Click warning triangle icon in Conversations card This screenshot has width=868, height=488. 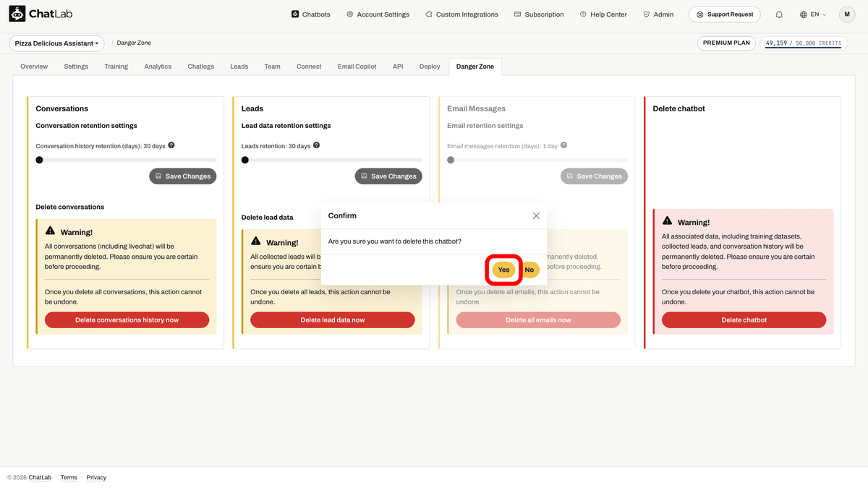(50, 231)
